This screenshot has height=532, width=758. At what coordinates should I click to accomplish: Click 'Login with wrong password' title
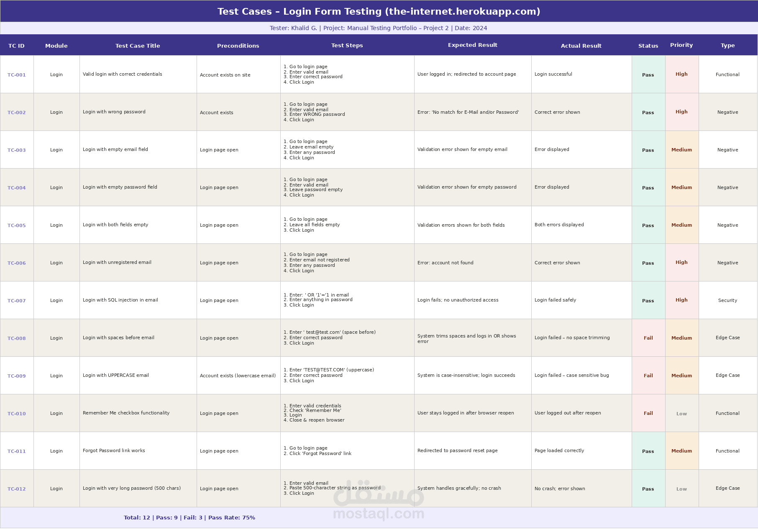[x=114, y=112]
